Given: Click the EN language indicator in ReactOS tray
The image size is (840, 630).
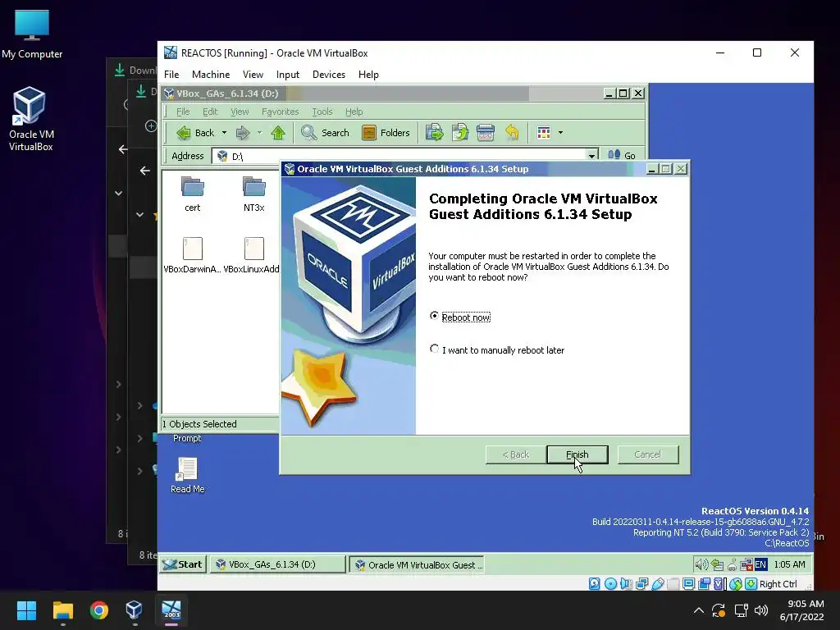Looking at the screenshot, I should point(760,564).
